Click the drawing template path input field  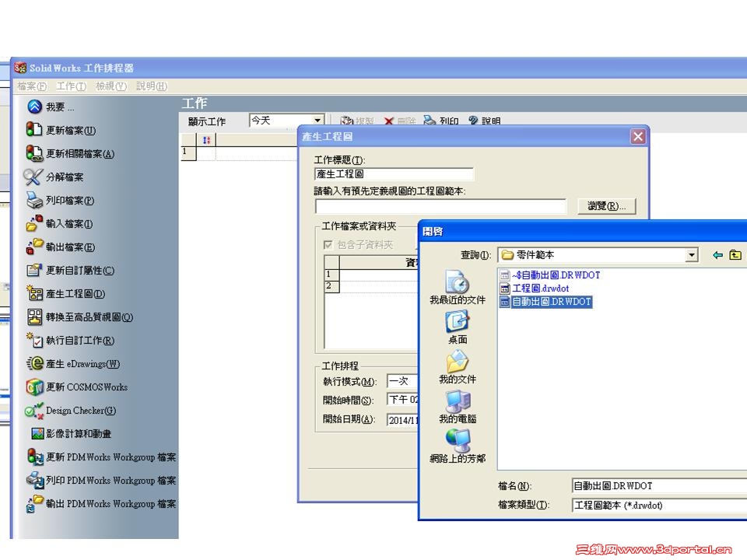click(440, 206)
